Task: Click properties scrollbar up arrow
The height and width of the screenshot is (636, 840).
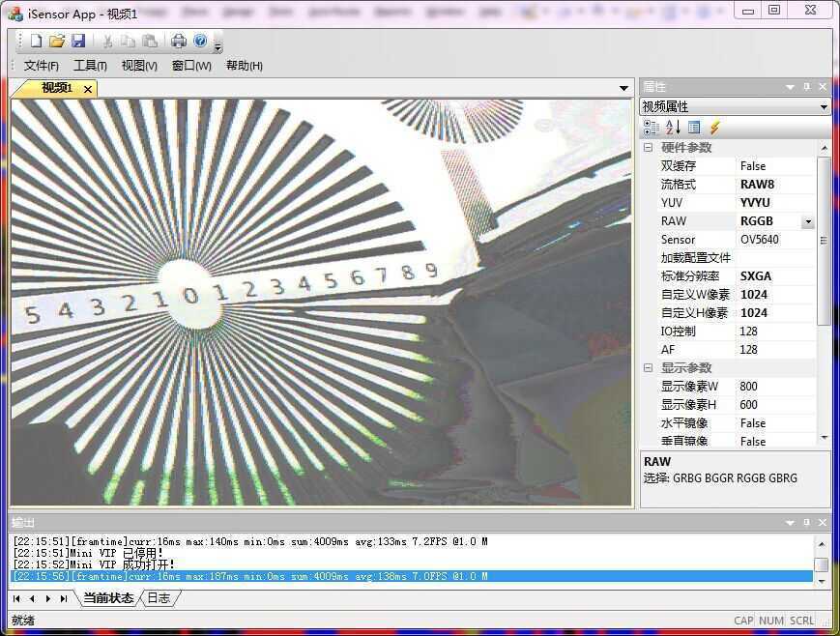Action: pos(824,147)
